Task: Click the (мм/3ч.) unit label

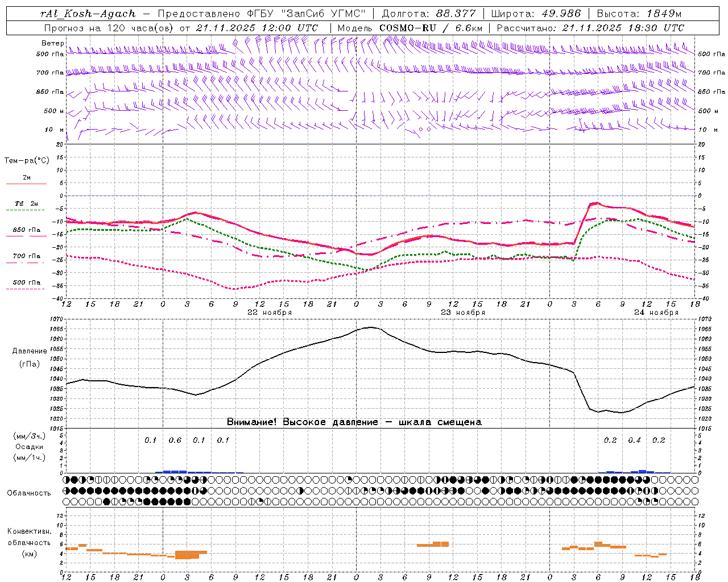Action: point(29,436)
